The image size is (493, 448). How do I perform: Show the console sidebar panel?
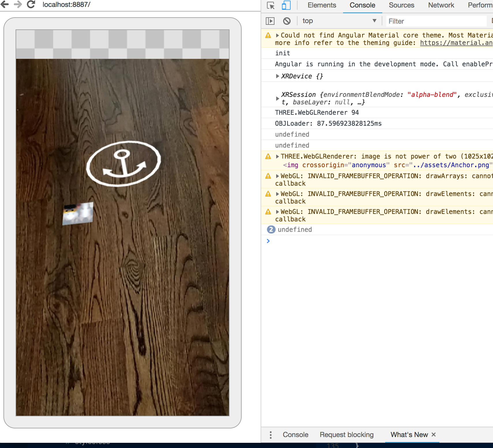(270, 21)
